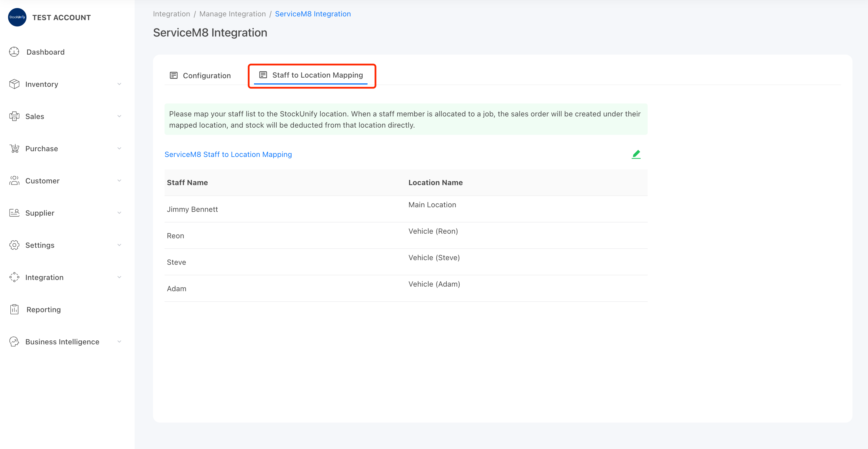Viewport: 868px width, 449px height.
Task: Click the green staff mapping info banner
Action: pyautogui.click(x=406, y=119)
